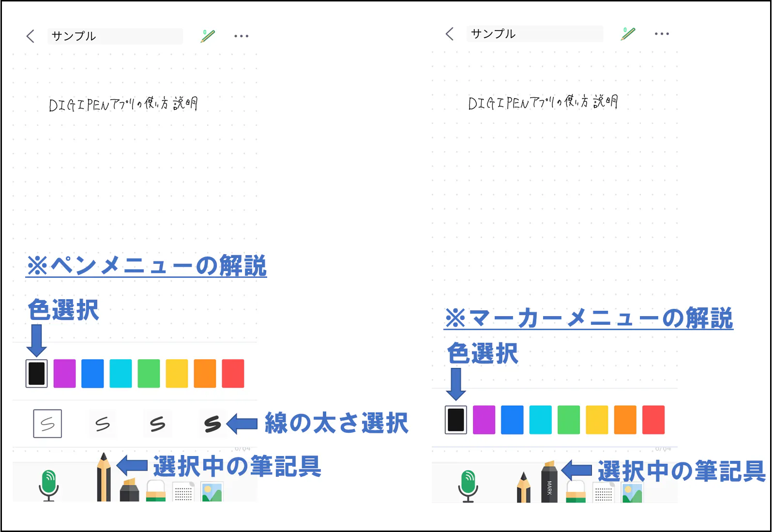Image resolution: width=773 pixels, height=532 pixels.
Task: Select the second thinnest line thickness
Action: tap(103, 424)
